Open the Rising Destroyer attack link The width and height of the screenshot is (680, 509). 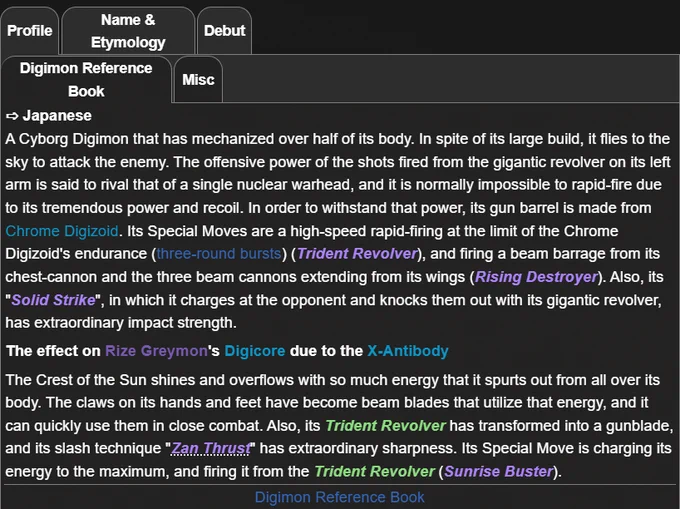coord(536,277)
